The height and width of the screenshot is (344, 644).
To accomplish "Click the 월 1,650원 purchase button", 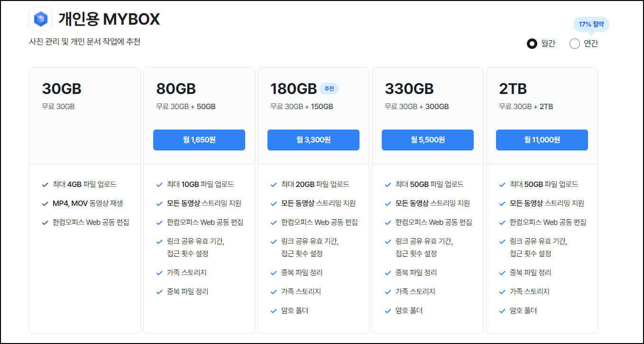I will tap(199, 140).
